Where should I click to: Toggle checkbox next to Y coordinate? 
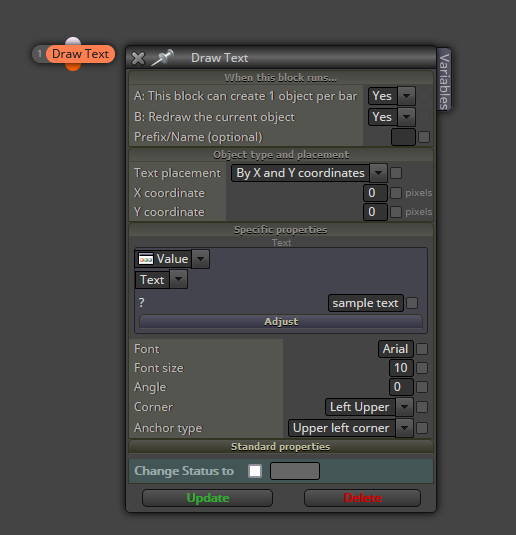pyautogui.click(x=396, y=212)
